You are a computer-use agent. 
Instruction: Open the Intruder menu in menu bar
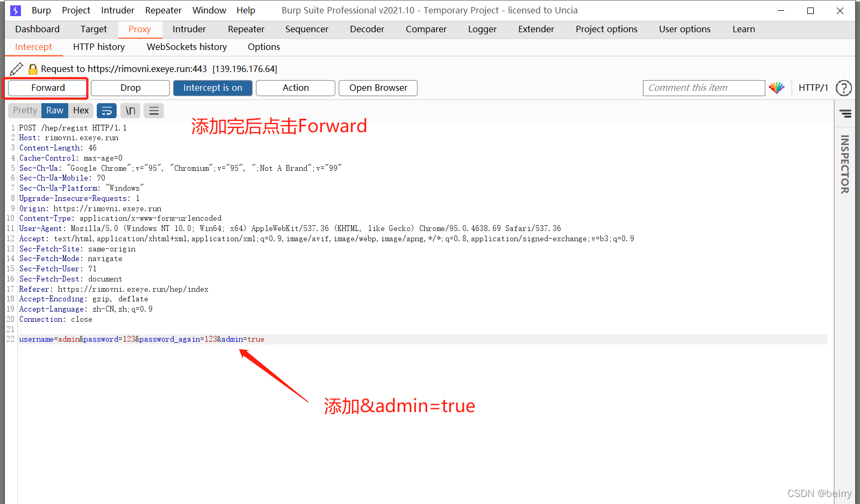(x=118, y=10)
